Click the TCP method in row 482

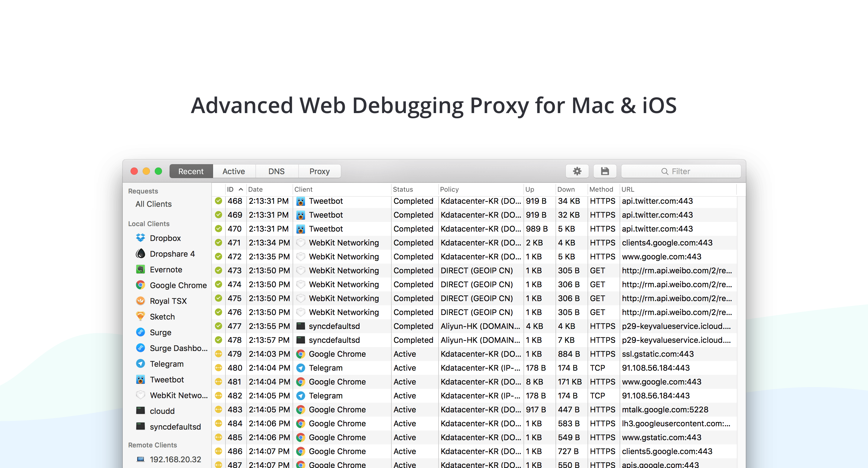pos(598,395)
